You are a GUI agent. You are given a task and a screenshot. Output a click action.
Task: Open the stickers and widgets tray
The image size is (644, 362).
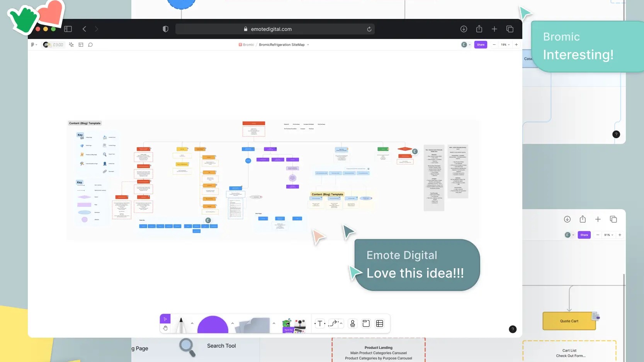[294, 326]
